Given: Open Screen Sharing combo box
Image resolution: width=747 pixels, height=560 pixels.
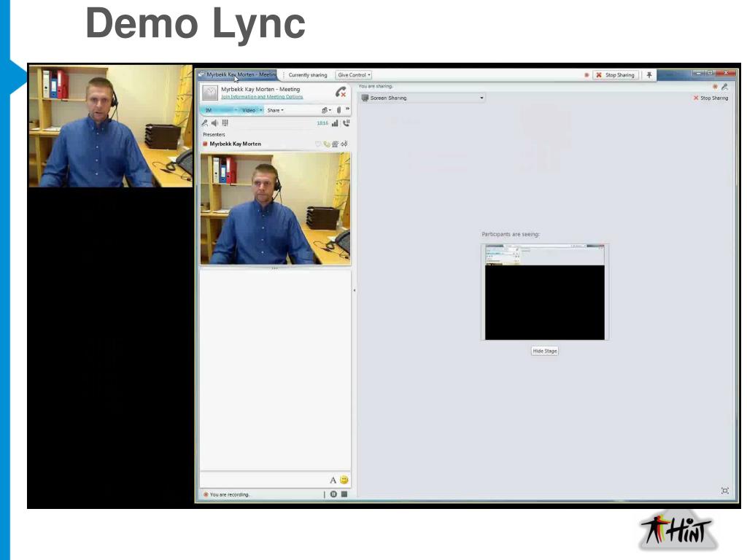Looking at the screenshot, I should [x=422, y=98].
